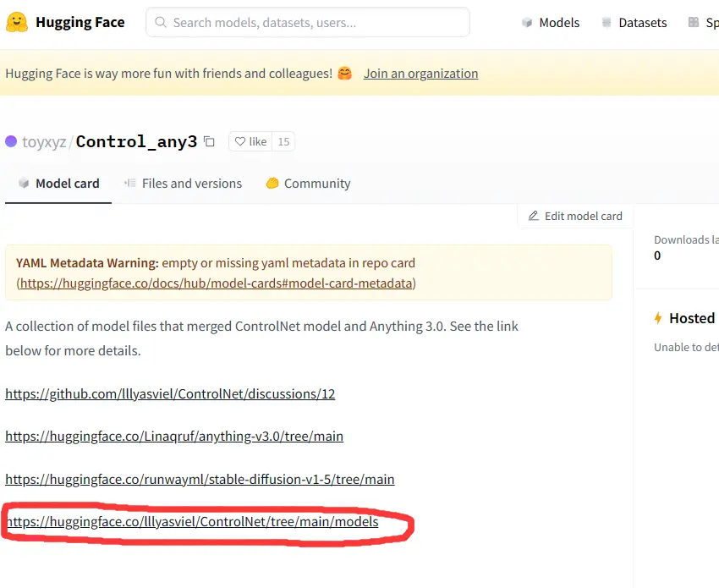The width and height of the screenshot is (719, 588).
Task: Copy model name with the copy icon
Action: pos(209,141)
